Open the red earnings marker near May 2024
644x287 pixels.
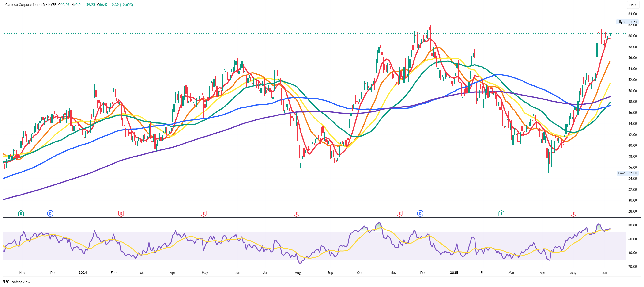point(203,214)
